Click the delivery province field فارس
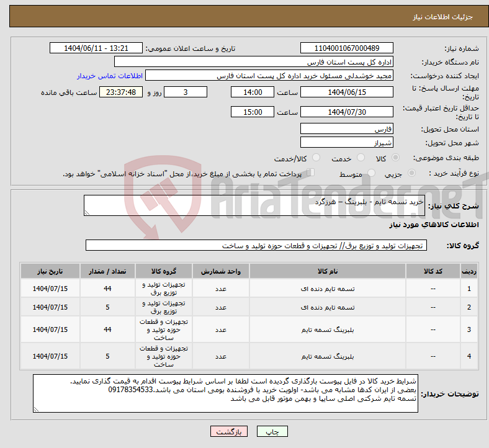This screenshot has width=489, height=448. tap(346, 129)
